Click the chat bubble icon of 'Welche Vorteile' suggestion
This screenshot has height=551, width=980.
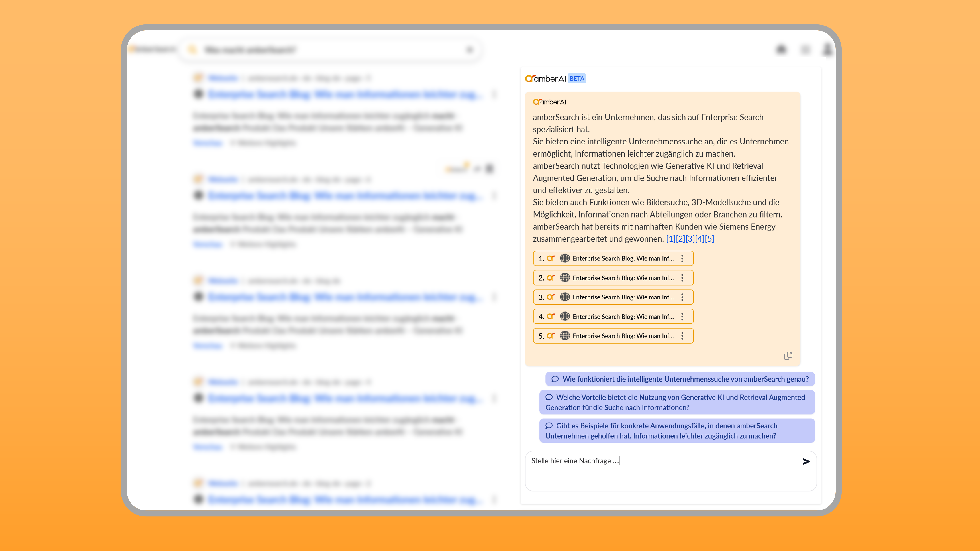click(x=549, y=397)
